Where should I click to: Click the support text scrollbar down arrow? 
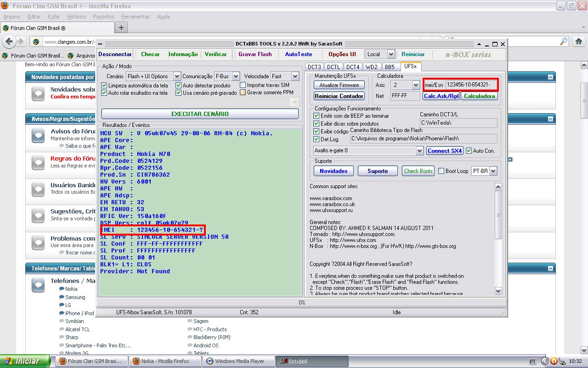(x=498, y=291)
